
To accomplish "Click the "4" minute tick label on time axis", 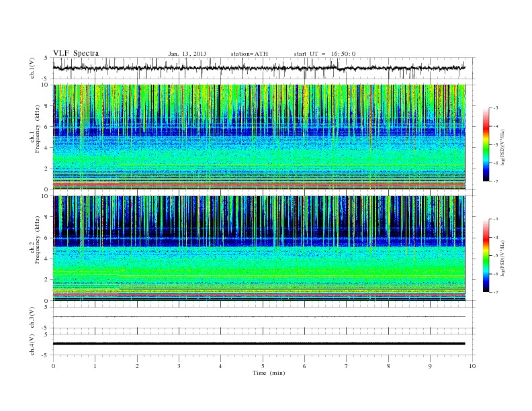I will pyautogui.click(x=221, y=366).
